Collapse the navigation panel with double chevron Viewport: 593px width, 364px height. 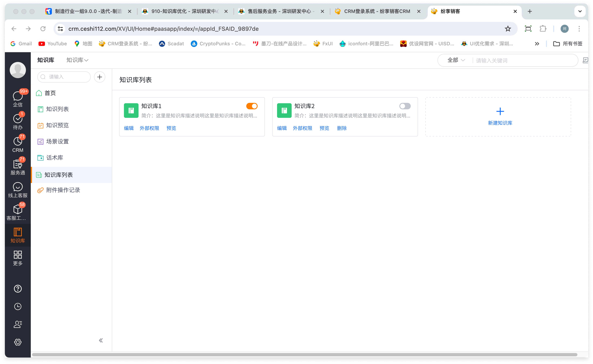(x=101, y=340)
